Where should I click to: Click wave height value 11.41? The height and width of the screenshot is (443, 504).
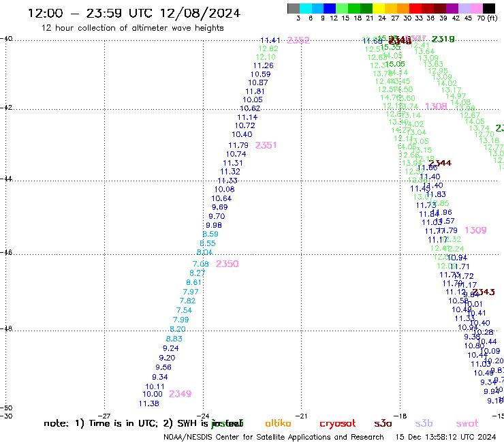pyautogui.click(x=270, y=40)
